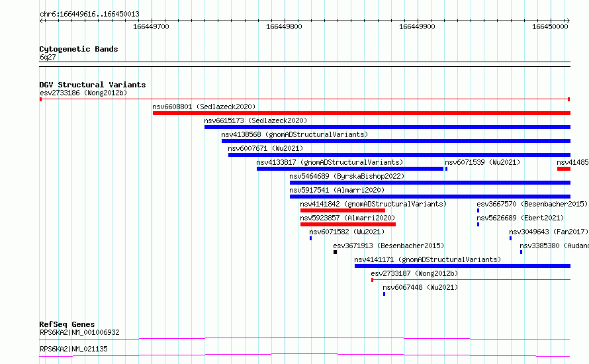Screen dimensions: 589x364
Task: Click the nsv6007671 (Wu2021) variant bar
Action: 399,155
